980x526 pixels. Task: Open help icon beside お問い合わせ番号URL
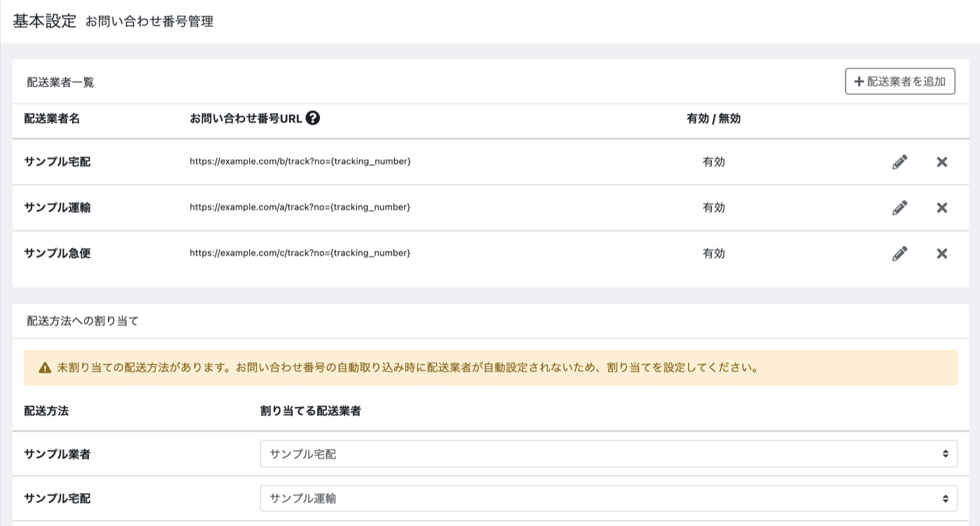click(x=313, y=118)
